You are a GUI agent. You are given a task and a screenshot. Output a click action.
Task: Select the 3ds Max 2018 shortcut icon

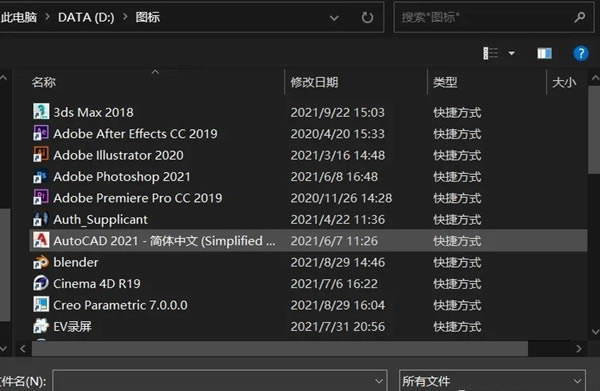pyautogui.click(x=41, y=112)
